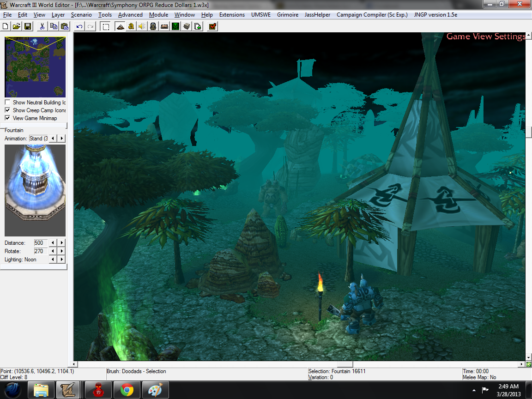
Task: Open the Object Editor
Action: (x=153, y=26)
